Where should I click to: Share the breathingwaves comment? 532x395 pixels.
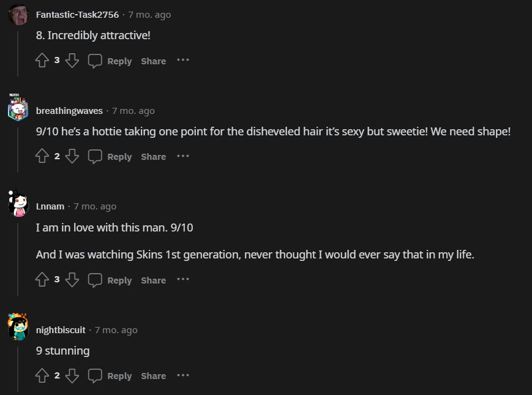(153, 156)
